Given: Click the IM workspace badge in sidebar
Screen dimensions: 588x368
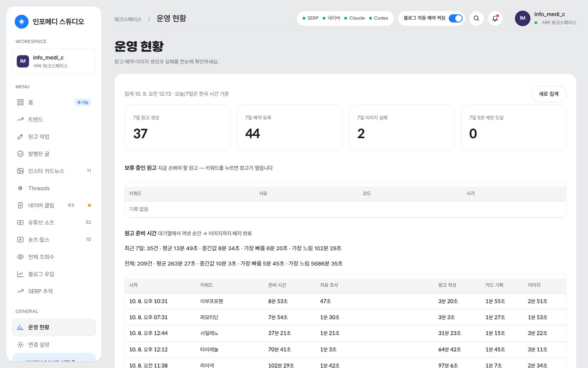Looking at the screenshot, I should coord(23,61).
